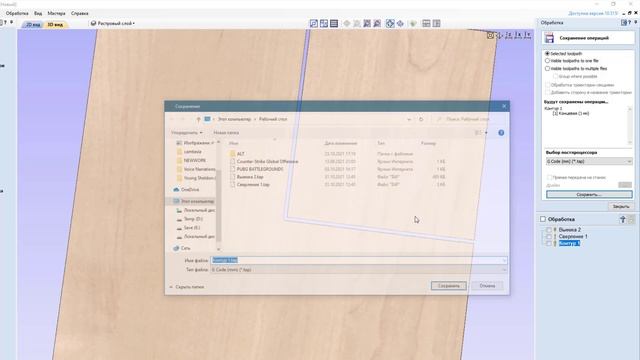Click the toolpath icon next to Сверление 1
Screen dimensions: 640x360
pos(555,236)
